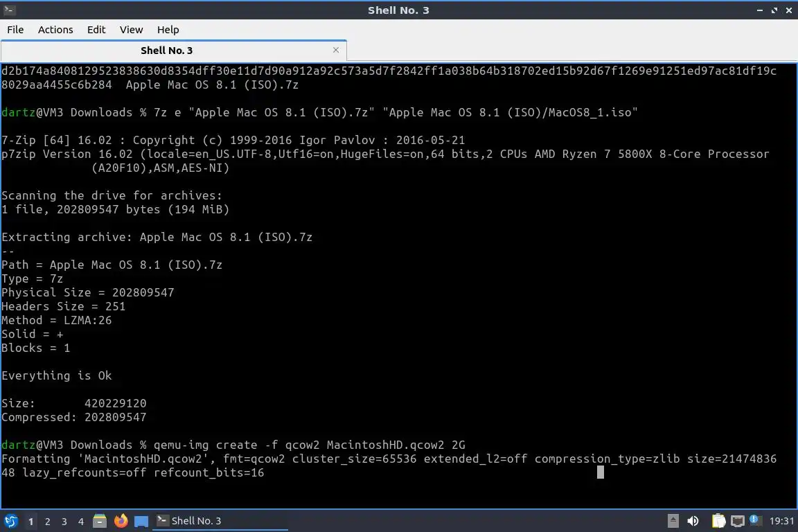Click the 19:31 clock
This screenshot has height=532, width=798.
click(781, 521)
